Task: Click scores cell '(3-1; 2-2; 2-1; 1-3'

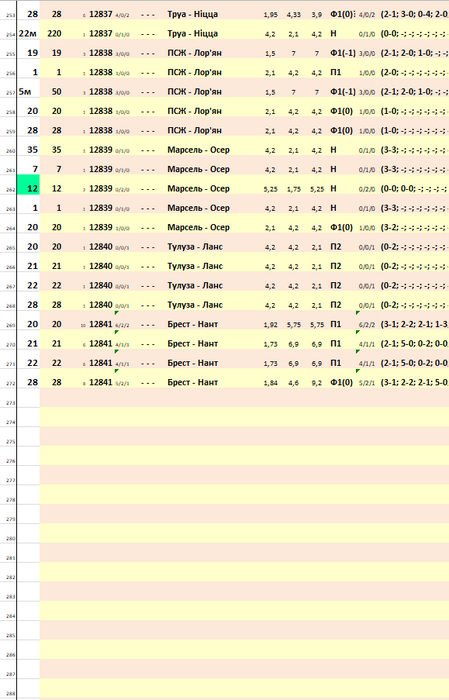Action: 414,324
